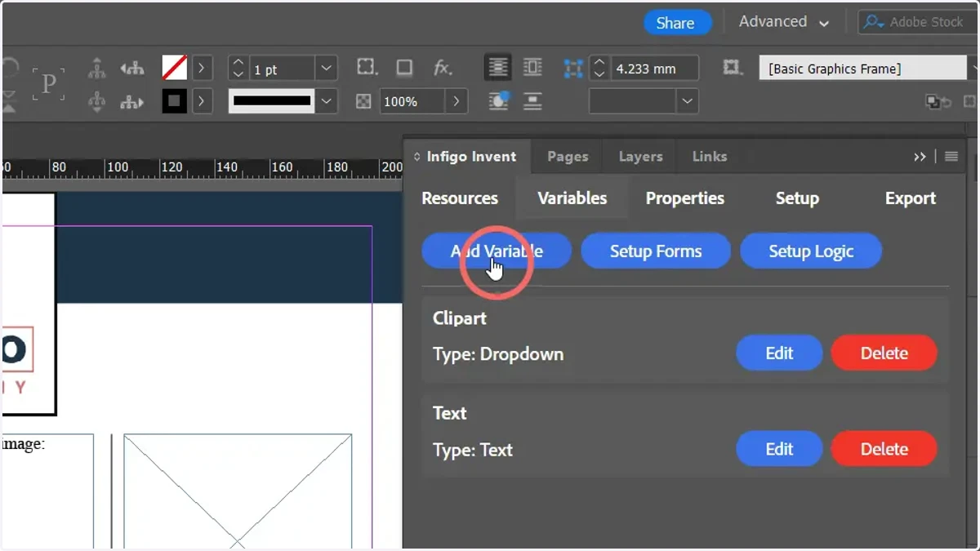Viewport: 980px width, 551px height.
Task: Switch to the Pages panel tab
Action: pyautogui.click(x=568, y=157)
